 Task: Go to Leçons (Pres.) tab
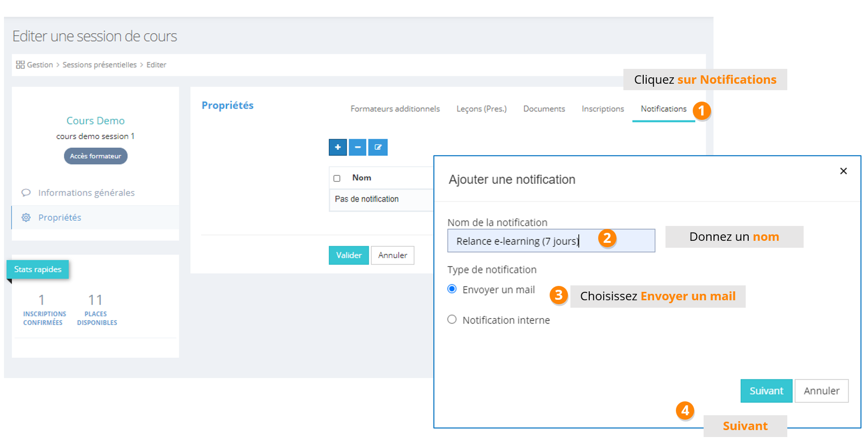pos(481,109)
